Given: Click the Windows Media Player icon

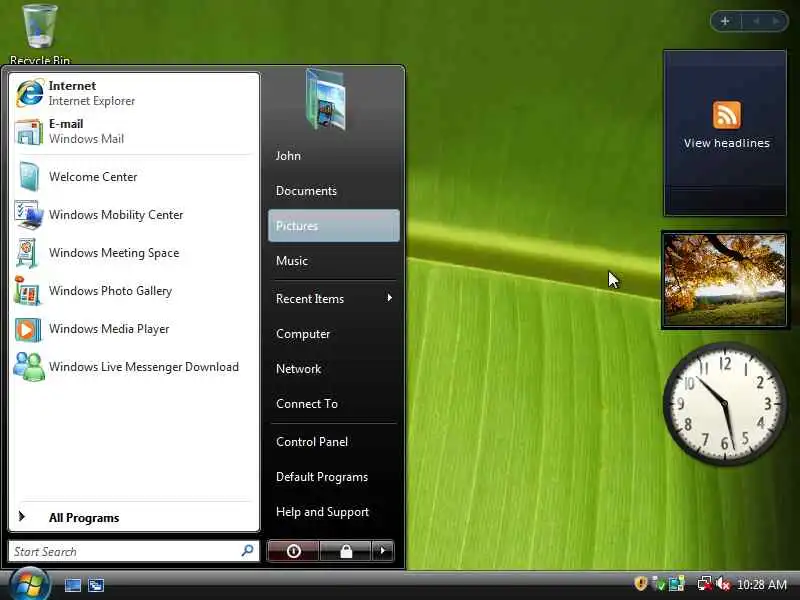Looking at the screenshot, I should click(x=28, y=329).
